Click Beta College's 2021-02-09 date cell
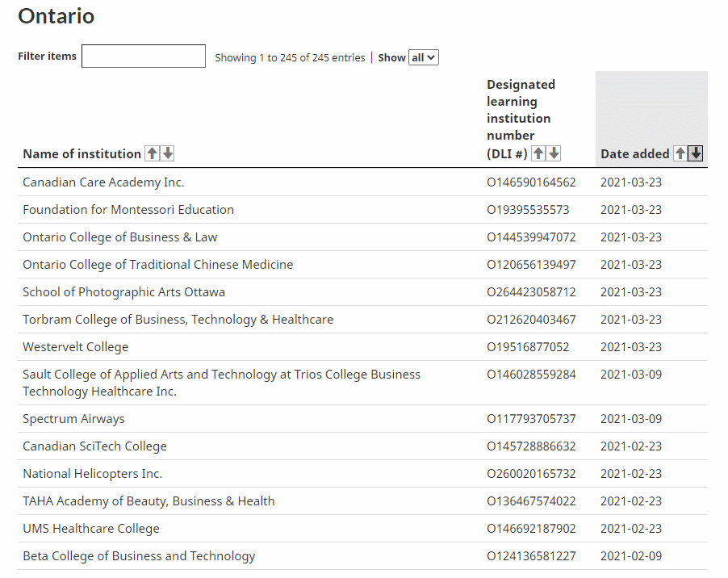 pyautogui.click(x=631, y=556)
